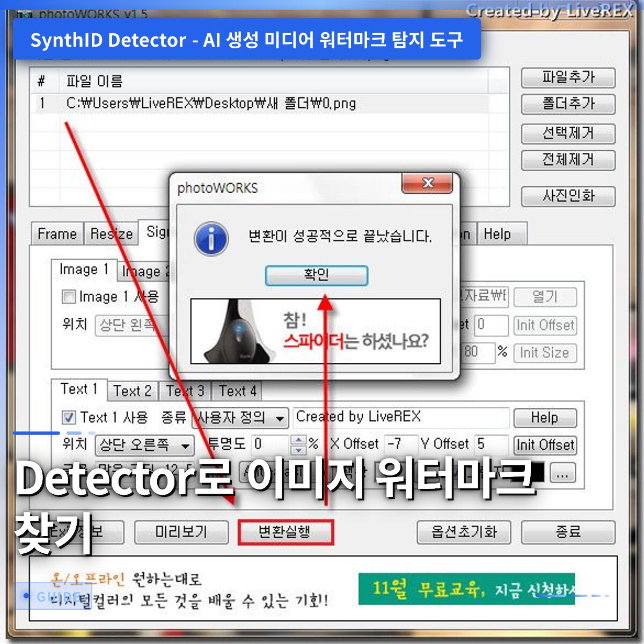Click the Init Offset button in the Image section
Viewport: 644px width, 644px height.
[545, 325]
